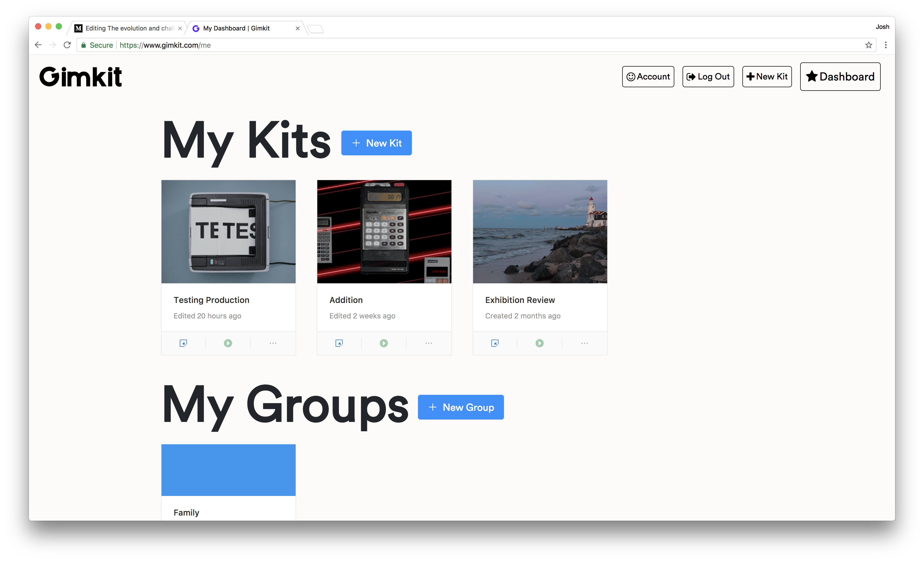
Task: Open the Chrome three-dot menu
Action: click(x=886, y=45)
